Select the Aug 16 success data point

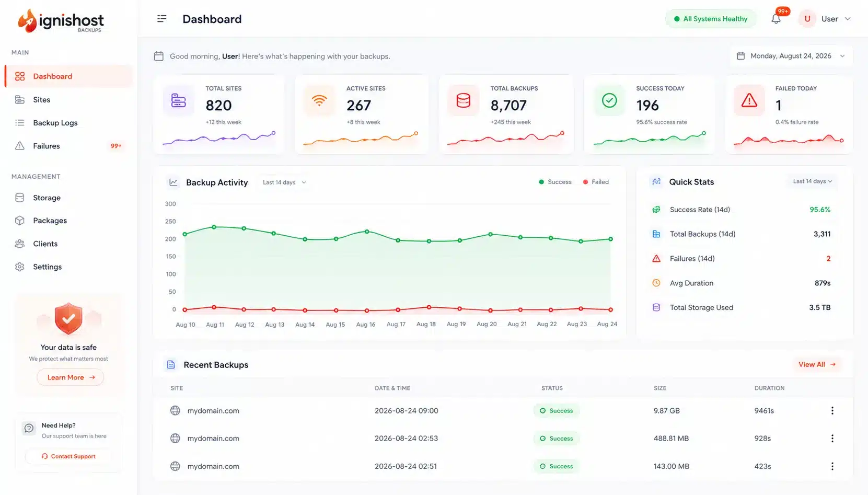tap(367, 231)
